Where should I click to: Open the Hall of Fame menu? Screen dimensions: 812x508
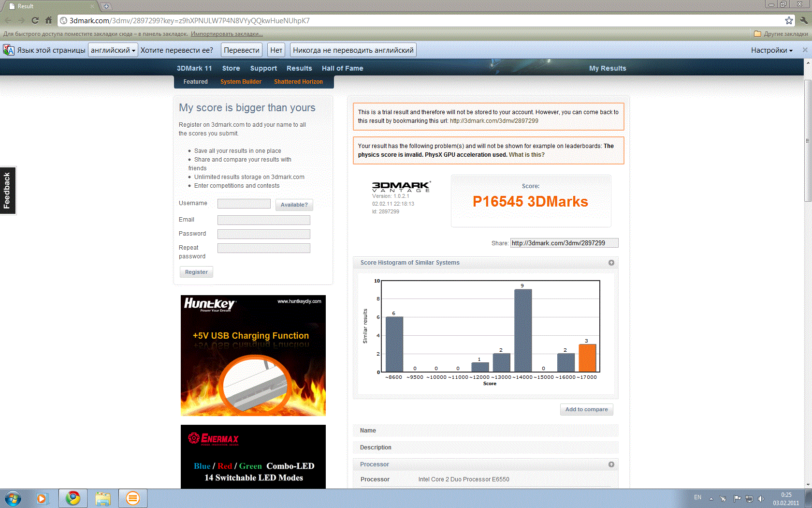point(342,68)
